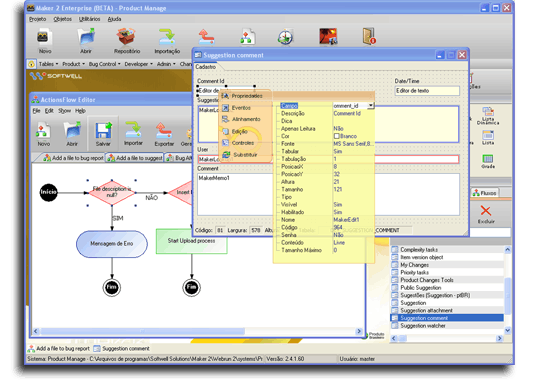The image size is (538, 392).
Task: Expand the Developer dropdown menu
Action: click(x=138, y=64)
